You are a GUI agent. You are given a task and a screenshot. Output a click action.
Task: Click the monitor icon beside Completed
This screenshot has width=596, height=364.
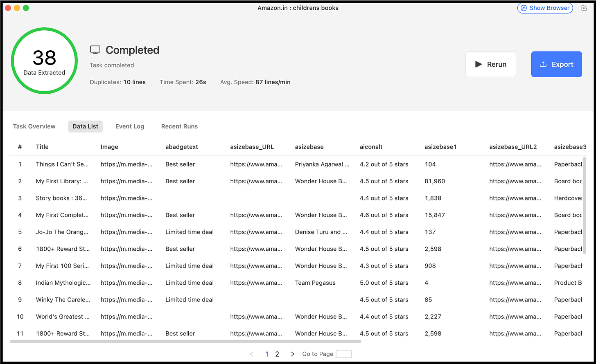95,50
